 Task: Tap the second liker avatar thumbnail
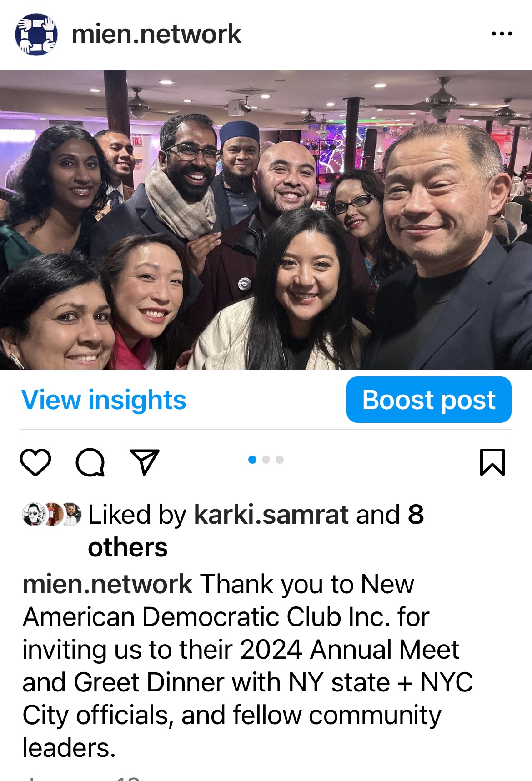point(53,514)
